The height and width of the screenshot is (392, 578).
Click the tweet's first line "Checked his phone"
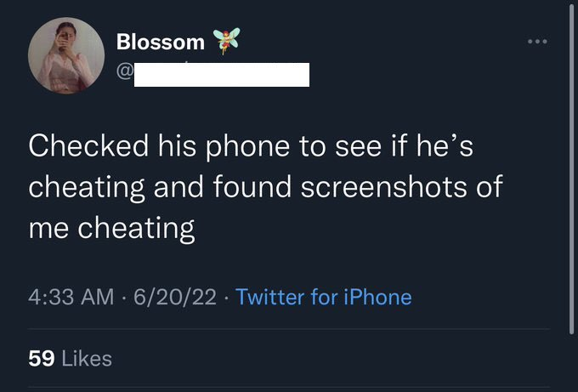coord(251,146)
